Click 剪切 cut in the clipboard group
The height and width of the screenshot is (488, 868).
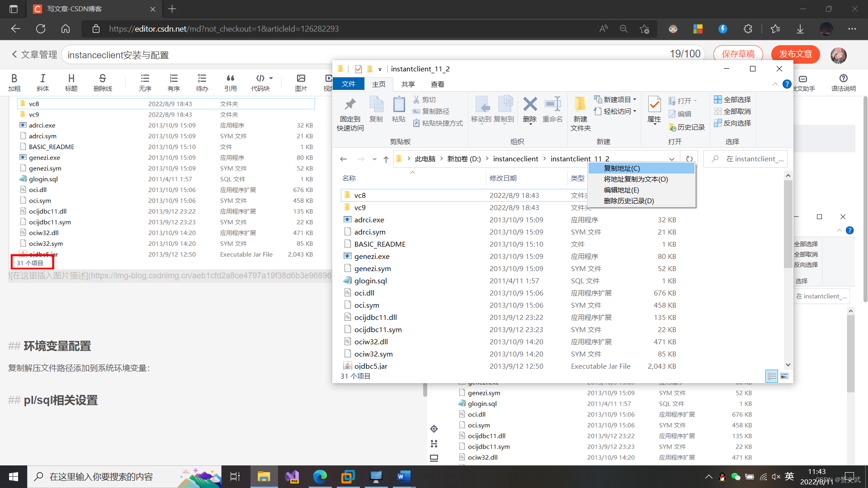tap(425, 99)
